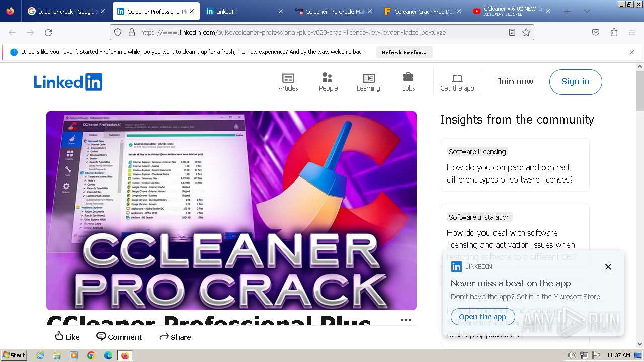Open Firefox extensions panel
This screenshot has width=644, height=362.
[614, 32]
